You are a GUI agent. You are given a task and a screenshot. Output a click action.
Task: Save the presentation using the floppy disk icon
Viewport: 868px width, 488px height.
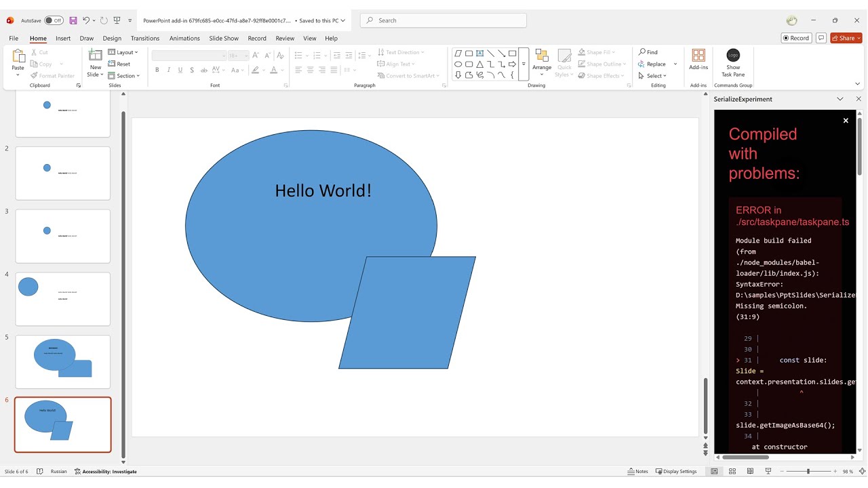tap(73, 20)
